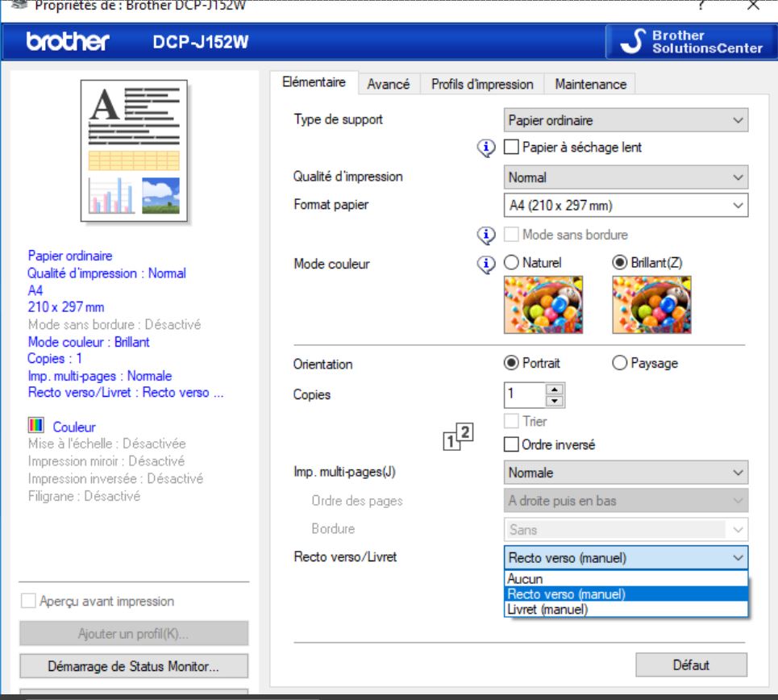
Task: Click the Défaut button
Action: pos(691,665)
